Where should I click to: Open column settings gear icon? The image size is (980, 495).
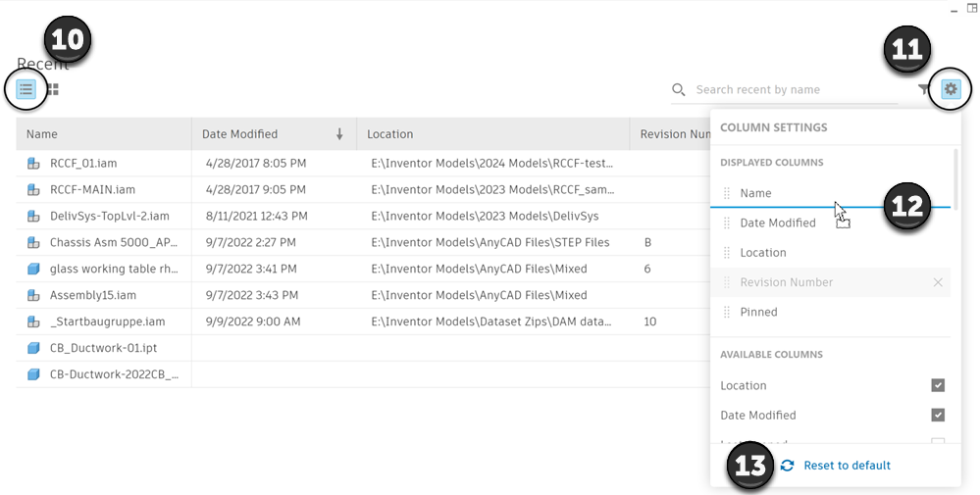[950, 89]
